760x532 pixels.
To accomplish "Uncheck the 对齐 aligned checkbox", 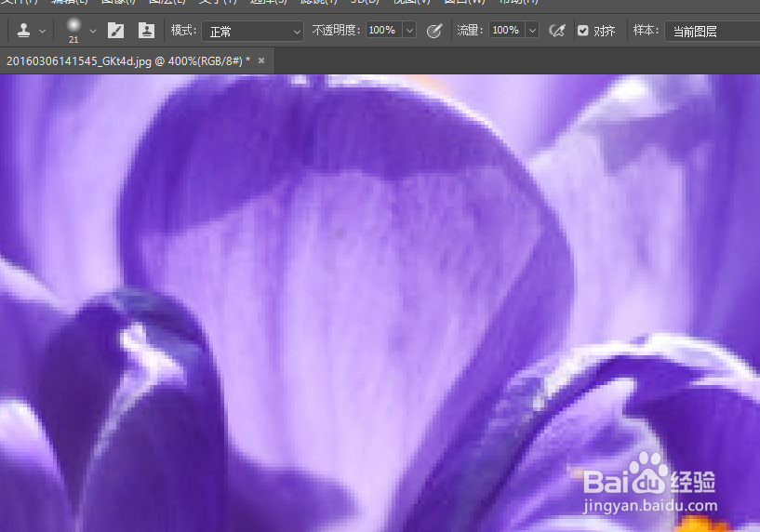I will point(583,31).
